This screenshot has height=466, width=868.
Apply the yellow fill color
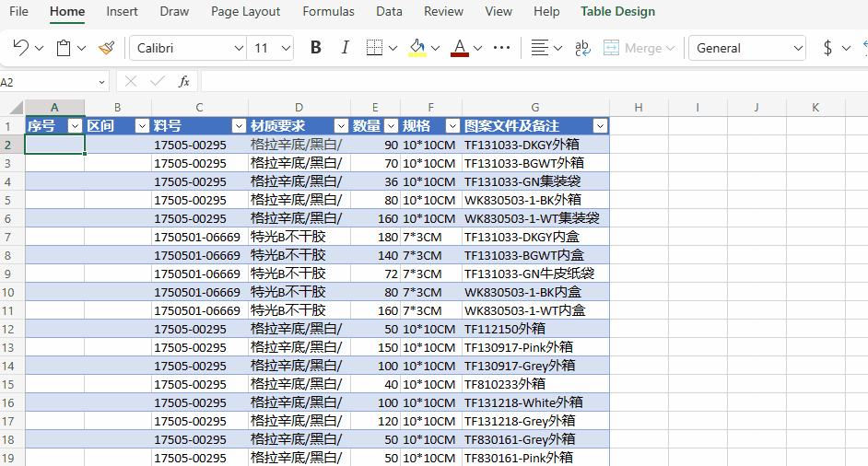(x=417, y=48)
